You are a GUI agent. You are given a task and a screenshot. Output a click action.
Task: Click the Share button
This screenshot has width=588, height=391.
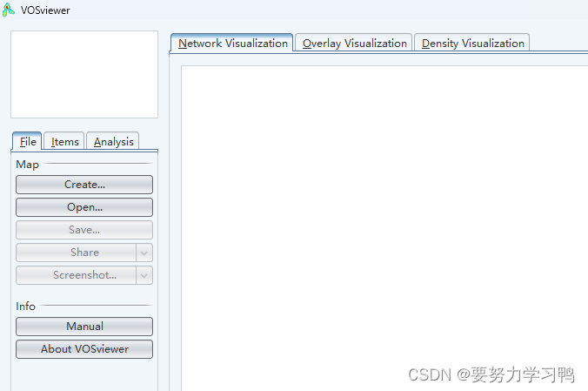pyautogui.click(x=77, y=253)
